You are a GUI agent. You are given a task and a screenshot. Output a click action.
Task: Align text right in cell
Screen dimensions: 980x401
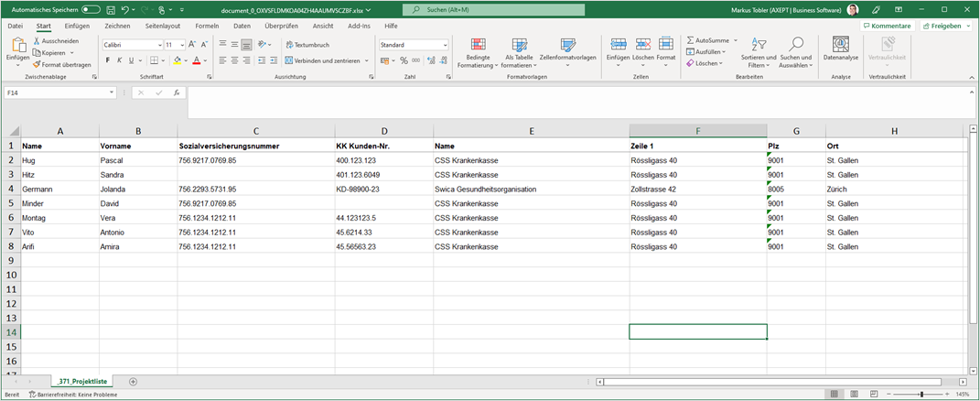click(246, 60)
